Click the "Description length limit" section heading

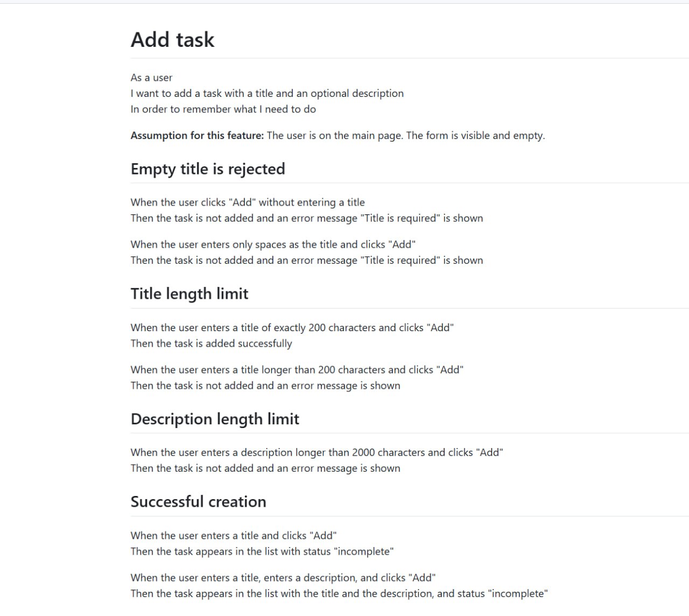(x=215, y=419)
